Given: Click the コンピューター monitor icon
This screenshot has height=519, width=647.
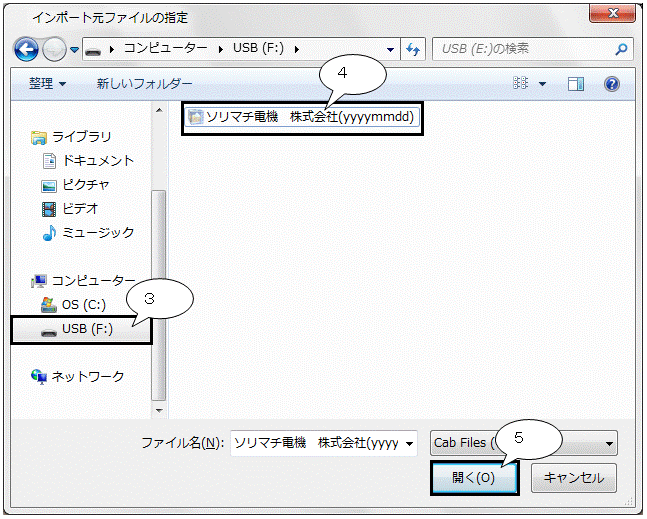Looking at the screenshot, I should [39, 282].
